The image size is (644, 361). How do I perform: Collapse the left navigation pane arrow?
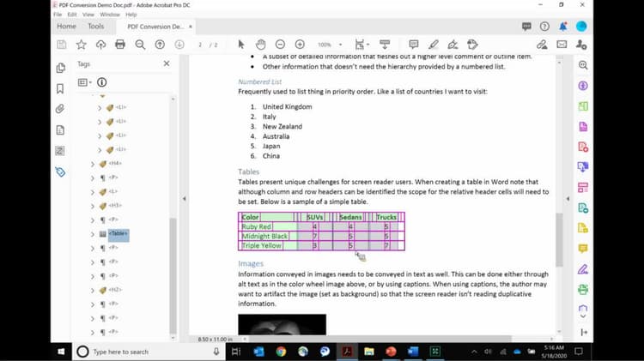pos(184,199)
